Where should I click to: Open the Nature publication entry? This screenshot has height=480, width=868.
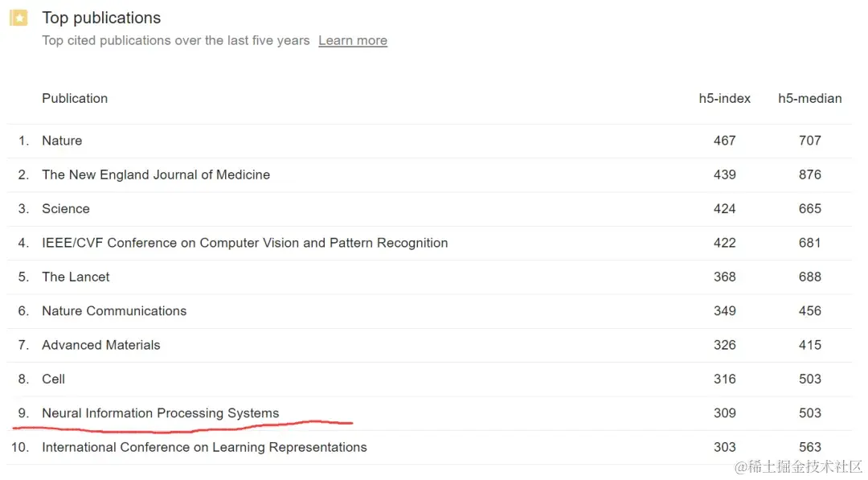62,141
